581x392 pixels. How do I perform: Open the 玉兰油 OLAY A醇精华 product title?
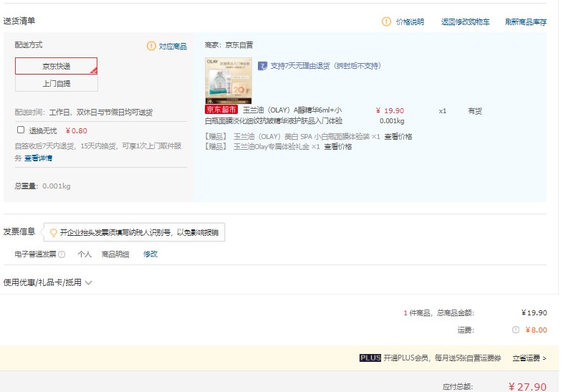click(x=274, y=115)
